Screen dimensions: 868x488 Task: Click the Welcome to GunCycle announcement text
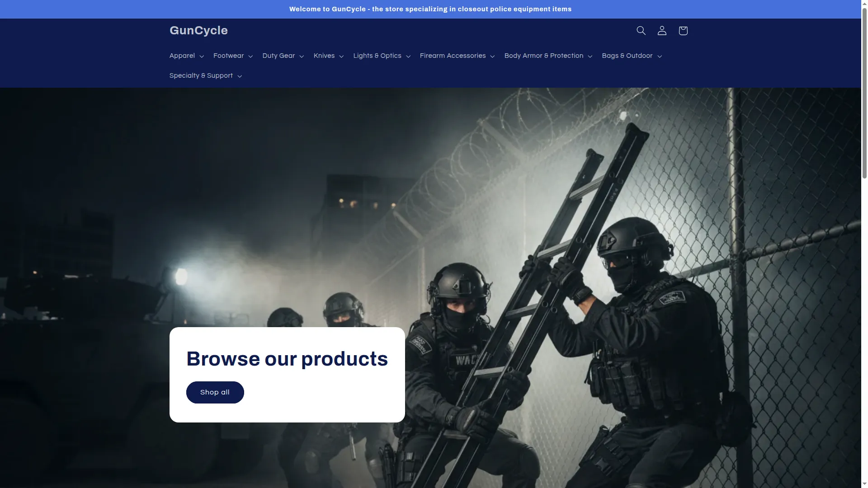[x=430, y=9]
